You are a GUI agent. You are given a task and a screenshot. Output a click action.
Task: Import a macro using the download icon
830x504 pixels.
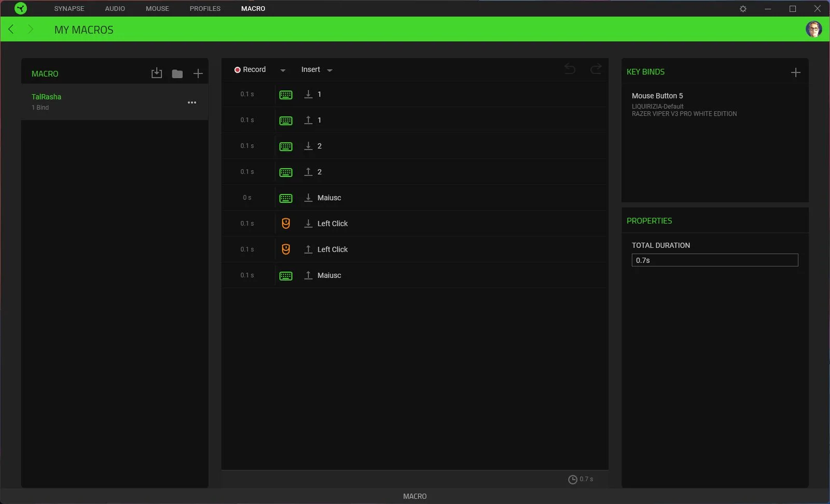tap(157, 73)
